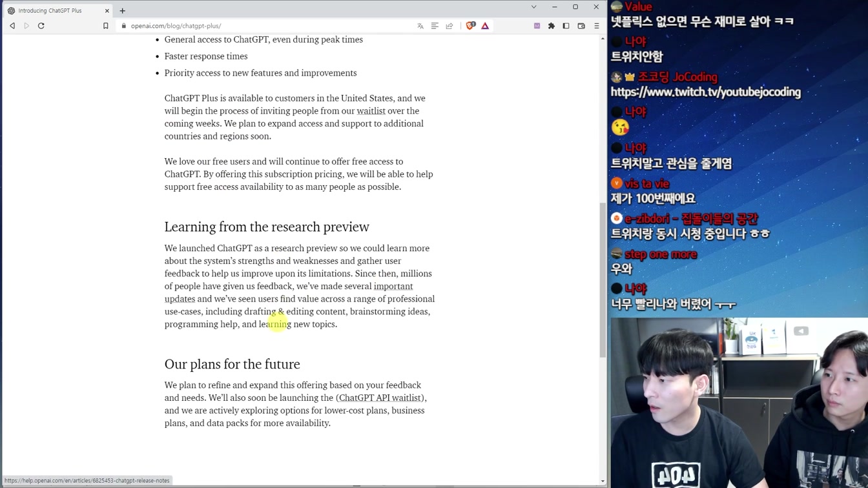
Task: Go forward using browser forward arrow
Action: [x=26, y=26]
